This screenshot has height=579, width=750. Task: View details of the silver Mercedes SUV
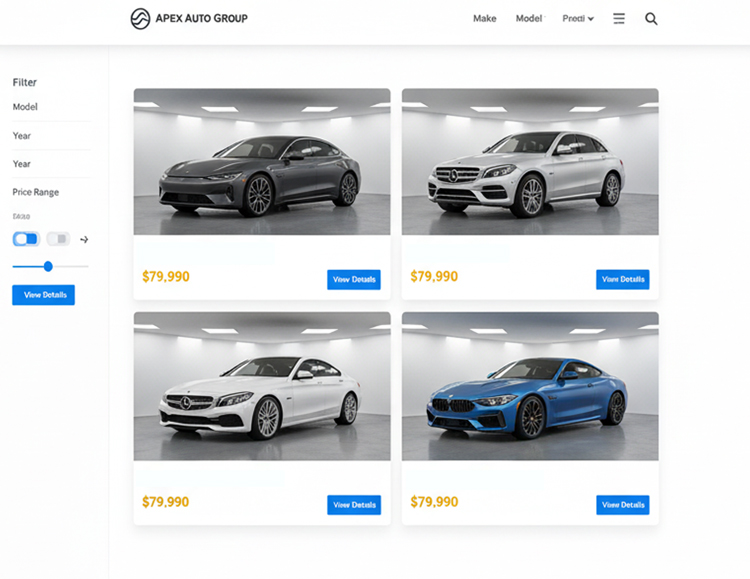point(623,279)
